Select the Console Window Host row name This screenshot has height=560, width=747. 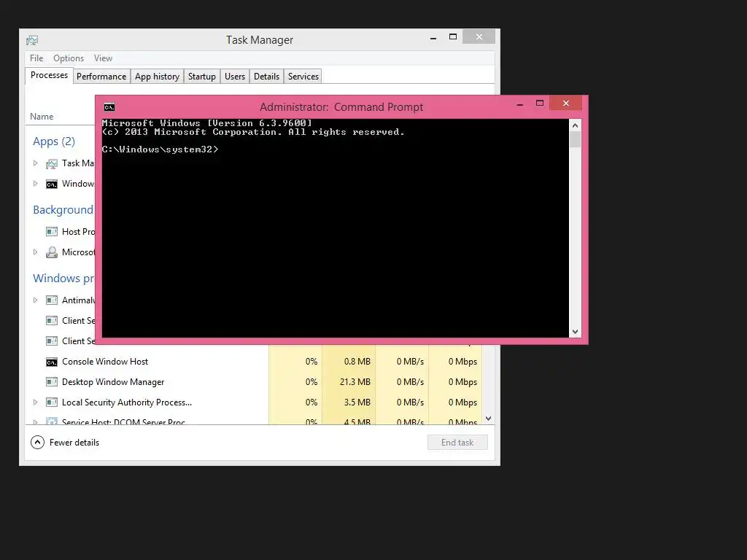105,362
